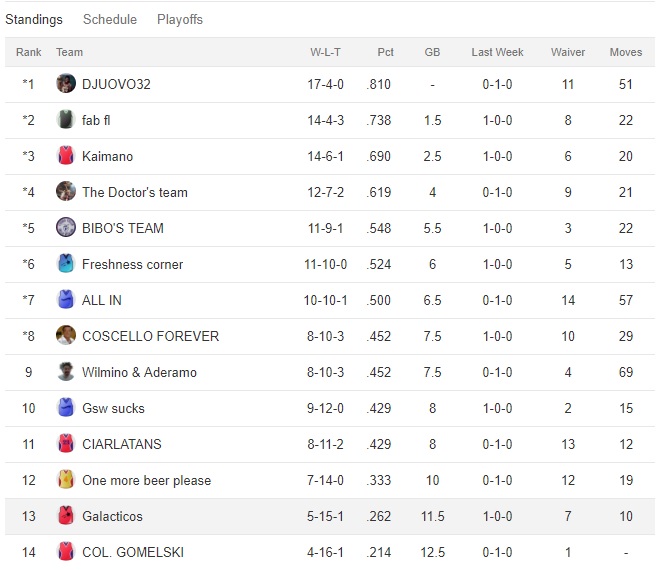Click the Moves column header
This screenshot has height=570, width=665.
(x=626, y=52)
